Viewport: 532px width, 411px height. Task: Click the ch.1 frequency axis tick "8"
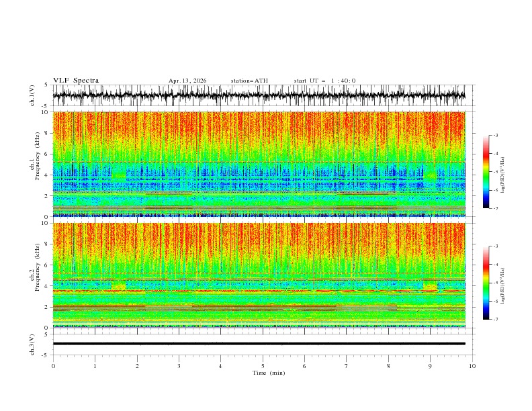[48, 133]
